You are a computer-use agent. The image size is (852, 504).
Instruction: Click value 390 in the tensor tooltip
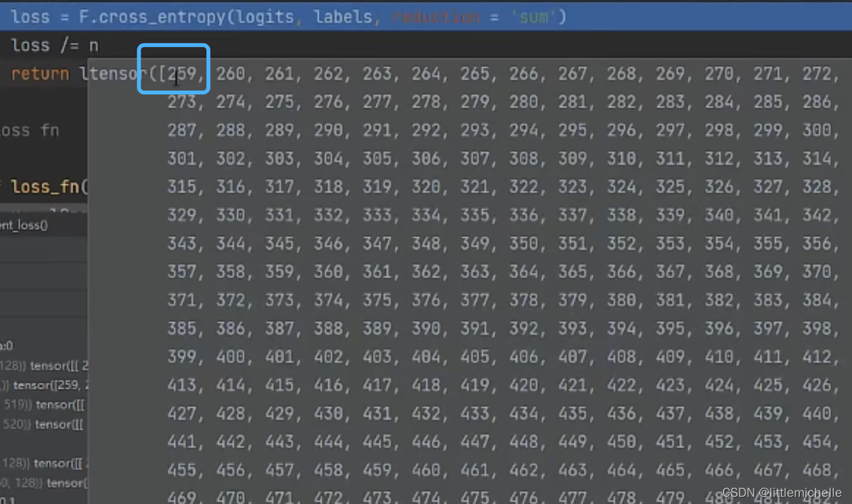point(426,328)
